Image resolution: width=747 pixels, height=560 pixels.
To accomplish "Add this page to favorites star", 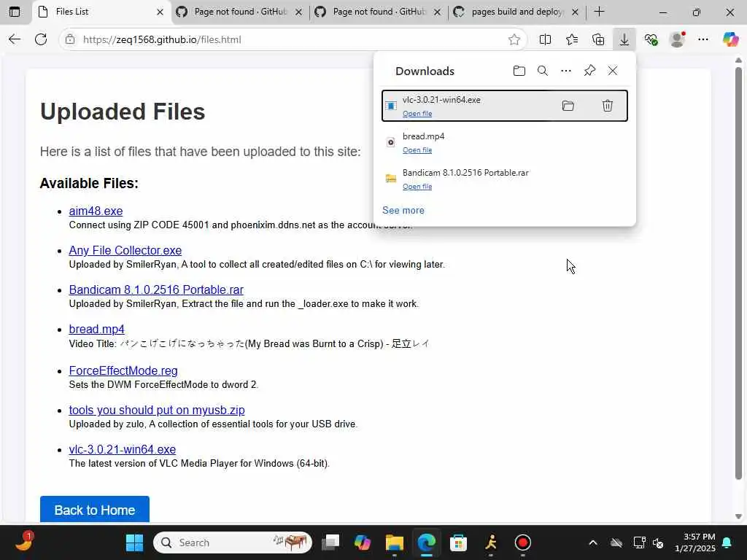I will 514,39.
